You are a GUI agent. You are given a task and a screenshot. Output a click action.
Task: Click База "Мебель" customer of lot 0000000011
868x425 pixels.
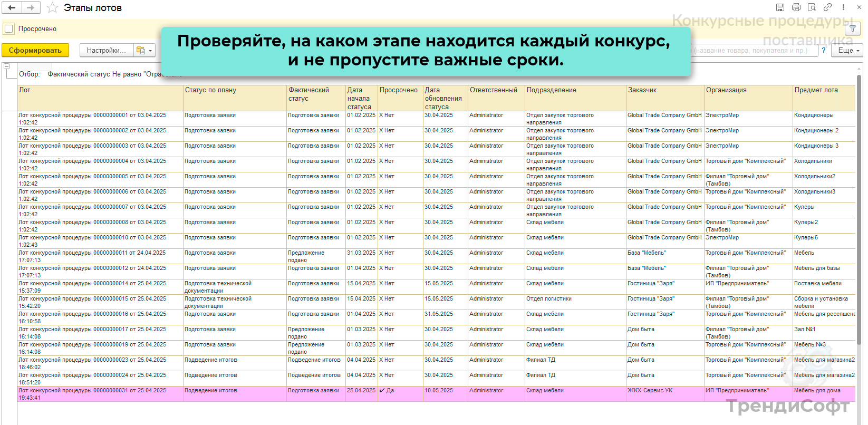tap(665, 256)
